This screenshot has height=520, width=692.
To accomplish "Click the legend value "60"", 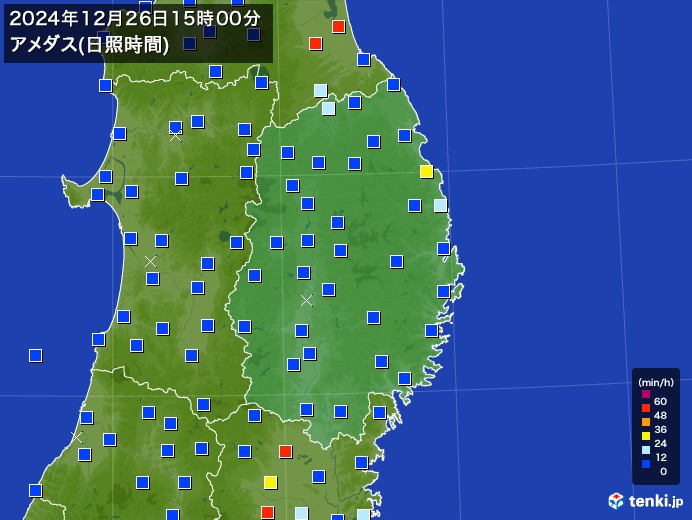I will point(660,401).
